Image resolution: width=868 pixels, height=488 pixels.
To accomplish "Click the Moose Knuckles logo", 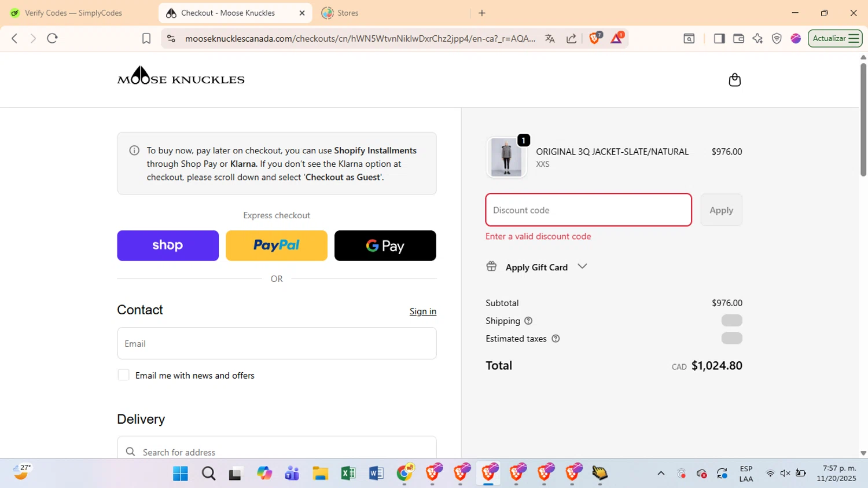I will (181, 76).
